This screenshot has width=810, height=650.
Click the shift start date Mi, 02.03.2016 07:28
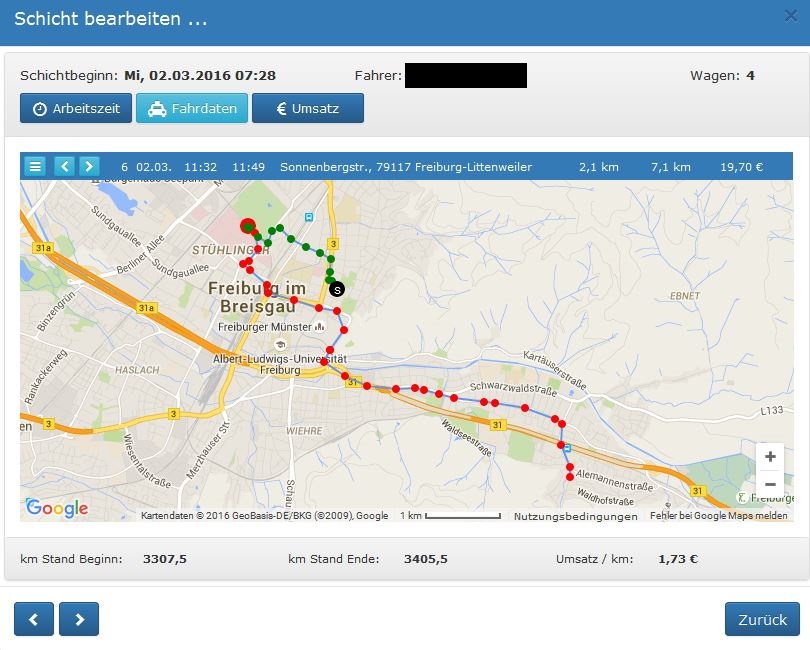click(200, 75)
